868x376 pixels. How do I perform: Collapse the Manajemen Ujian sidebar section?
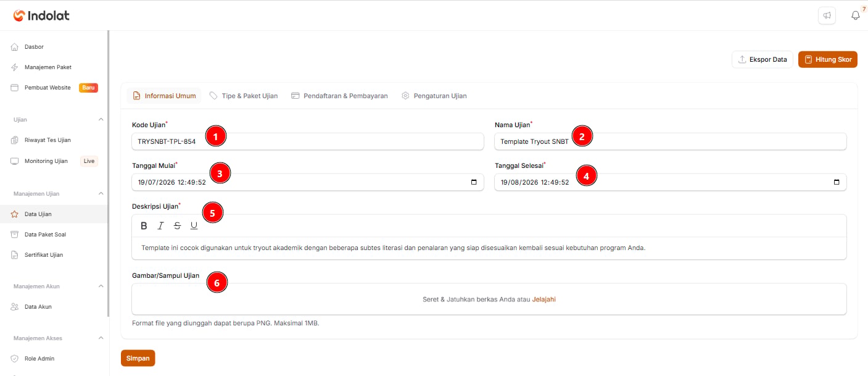[x=101, y=193]
